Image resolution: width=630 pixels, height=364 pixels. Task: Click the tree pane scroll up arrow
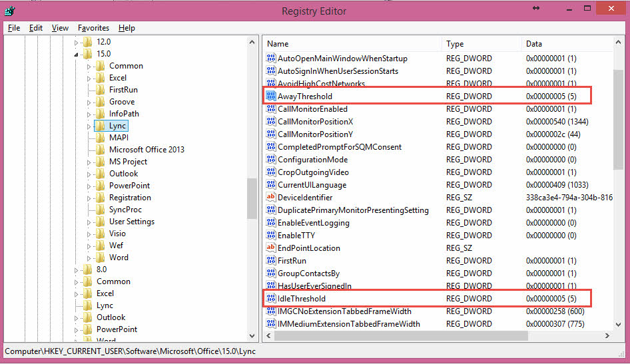tap(252, 42)
